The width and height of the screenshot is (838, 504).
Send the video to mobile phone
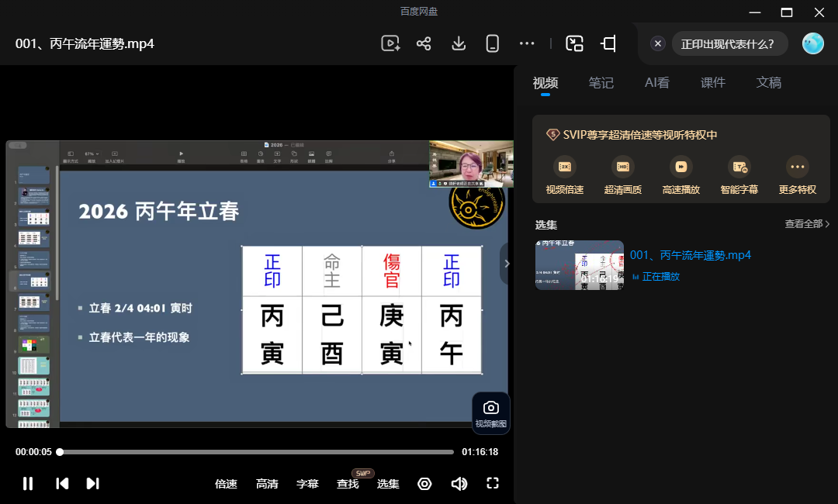point(492,43)
